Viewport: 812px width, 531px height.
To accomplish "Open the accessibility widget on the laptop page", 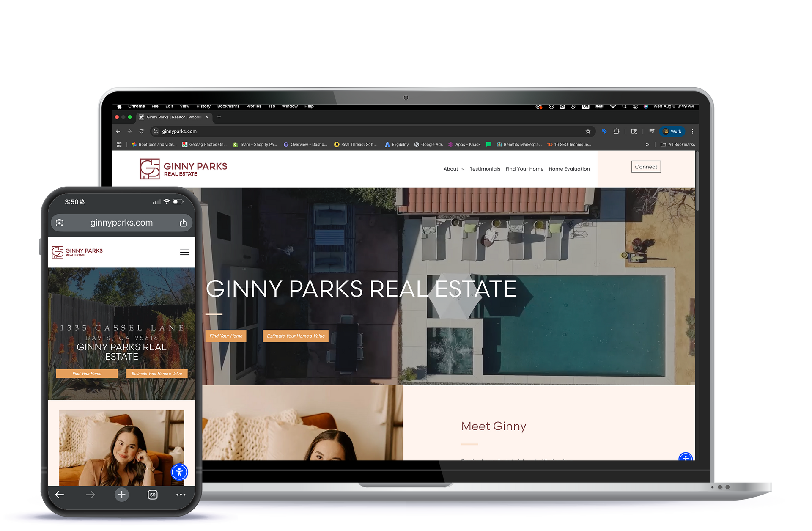I will pyautogui.click(x=685, y=457).
